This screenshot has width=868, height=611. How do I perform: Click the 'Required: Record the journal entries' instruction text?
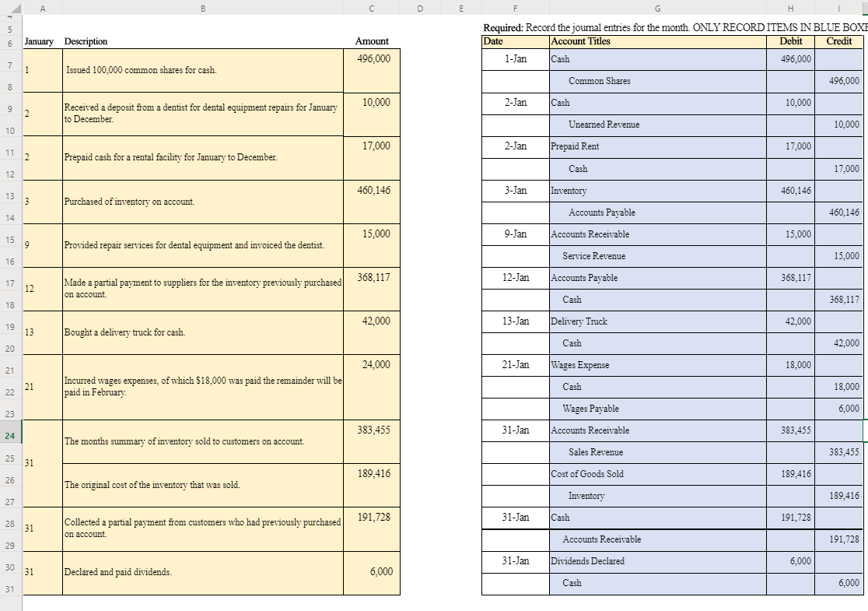click(675, 28)
